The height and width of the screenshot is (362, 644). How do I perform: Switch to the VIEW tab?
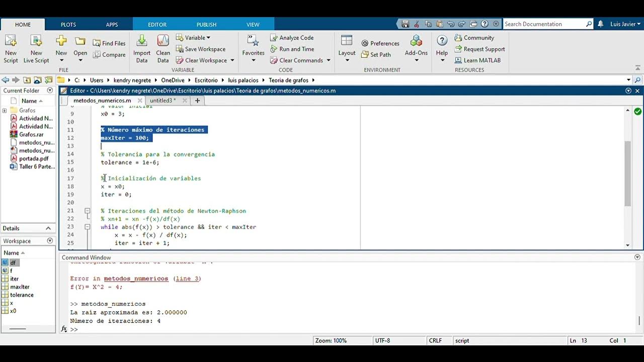point(253,24)
